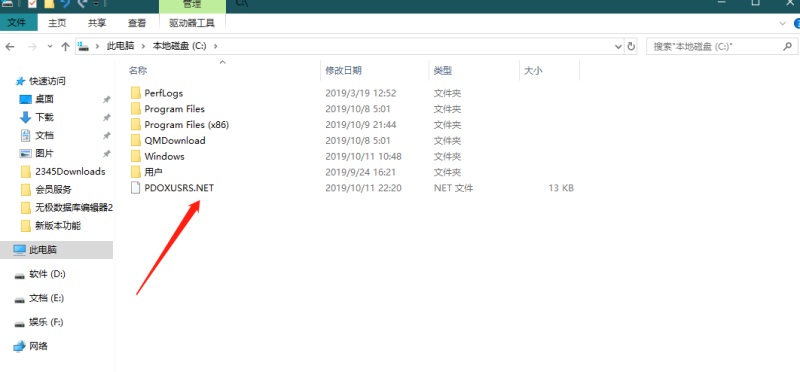Click the Properties checkmark icon in quick access toolbar
The image size is (800, 372).
32,3
